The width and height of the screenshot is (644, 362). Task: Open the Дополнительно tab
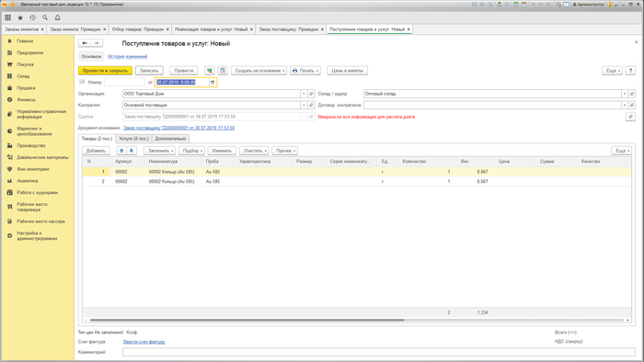pos(170,139)
